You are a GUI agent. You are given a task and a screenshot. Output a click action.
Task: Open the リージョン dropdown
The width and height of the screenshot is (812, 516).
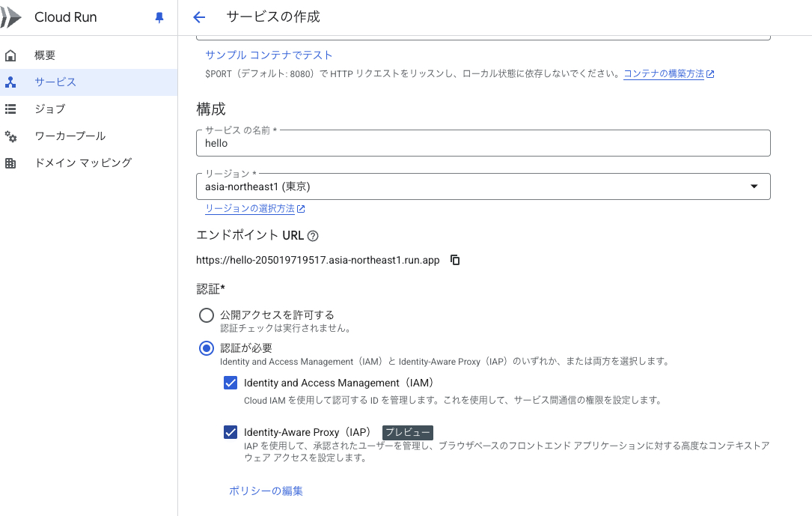pos(483,186)
